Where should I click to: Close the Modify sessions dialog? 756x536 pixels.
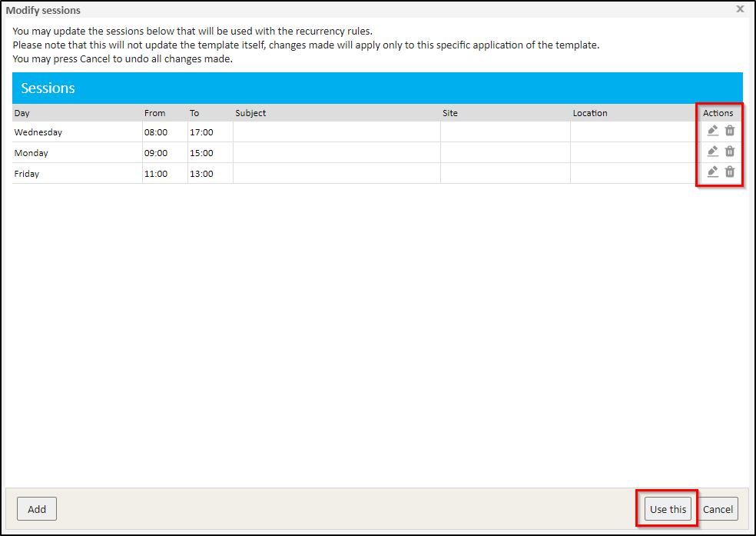pyautogui.click(x=740, y=9)
